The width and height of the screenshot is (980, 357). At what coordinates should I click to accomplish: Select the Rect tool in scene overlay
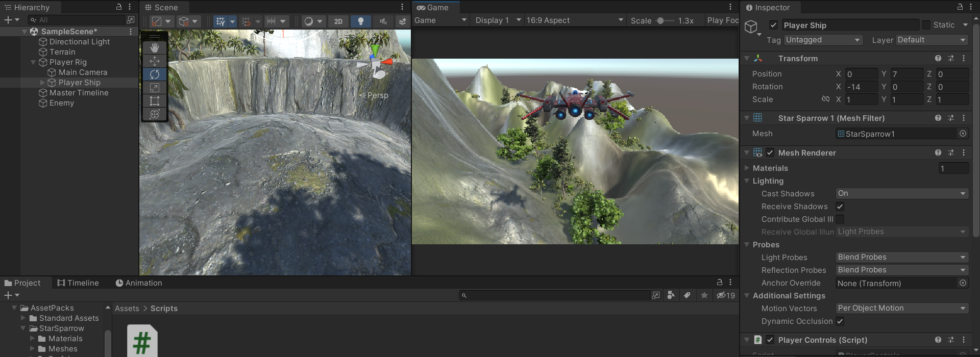pyautogui.click(x=155, y=101)
